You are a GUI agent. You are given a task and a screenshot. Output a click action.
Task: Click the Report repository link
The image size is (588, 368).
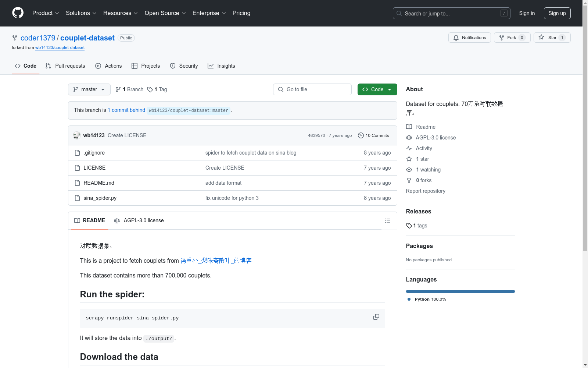pyautogui.click(x=426, y=191)
